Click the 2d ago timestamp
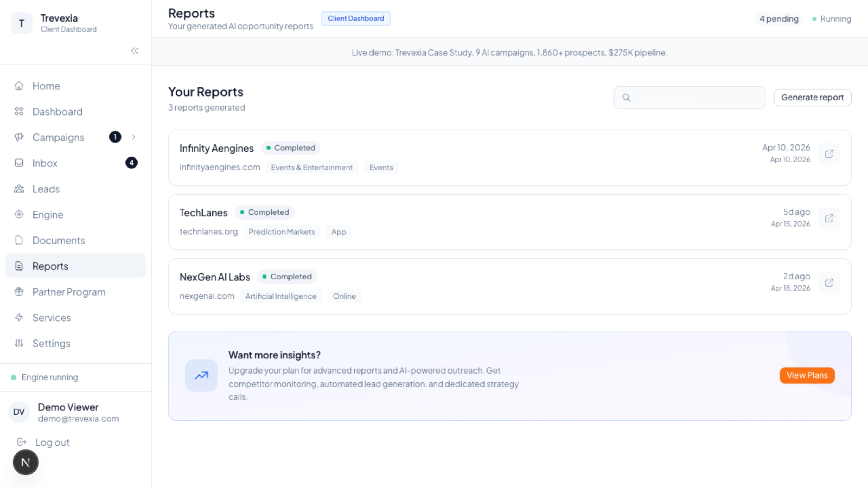 [x=796, y=277]
